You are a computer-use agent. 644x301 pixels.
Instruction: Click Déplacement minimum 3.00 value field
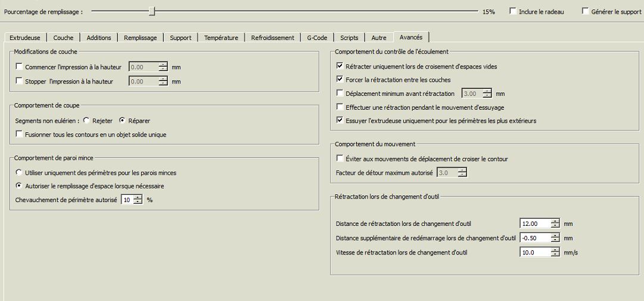(472, 94)
